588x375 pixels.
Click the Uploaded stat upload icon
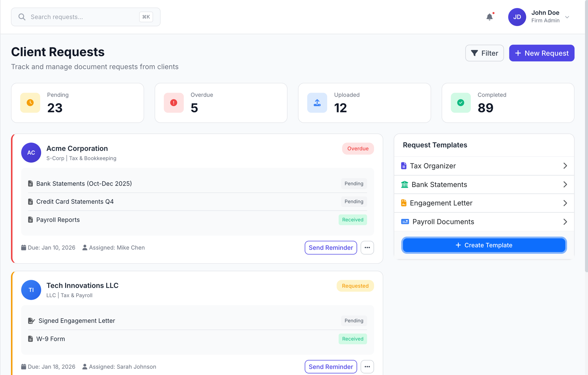point(317,103)
